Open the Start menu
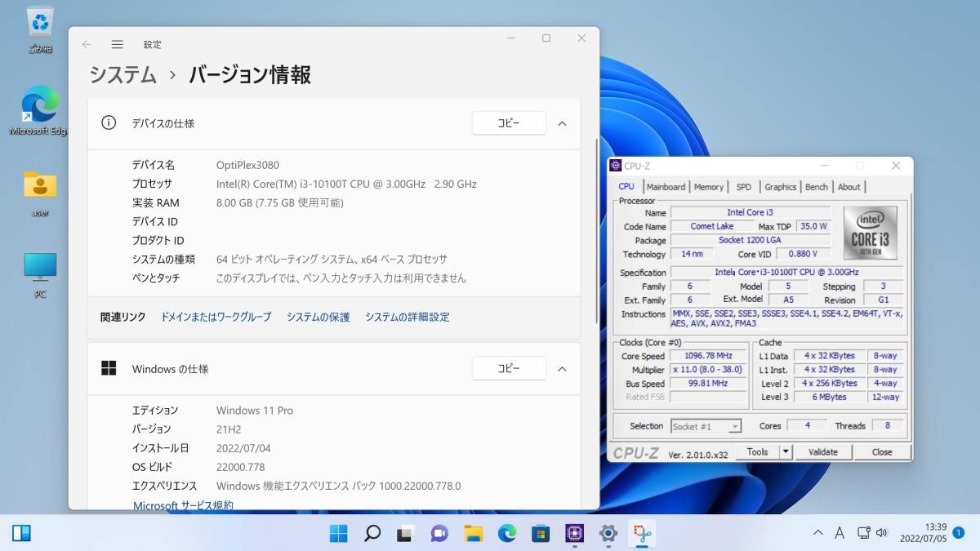Image resolution: width=980 pixels, height=551 pixels. pyautogui.click(x=338, y=534)
